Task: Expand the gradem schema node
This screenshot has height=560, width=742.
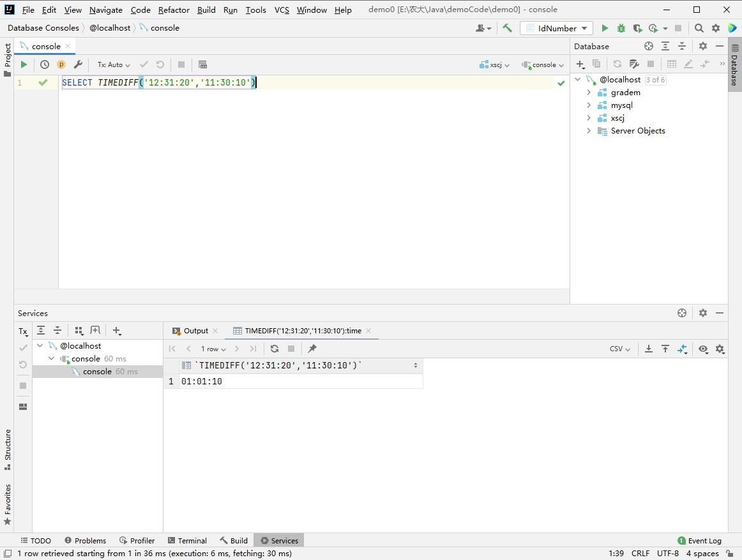Action: point(589,93)
